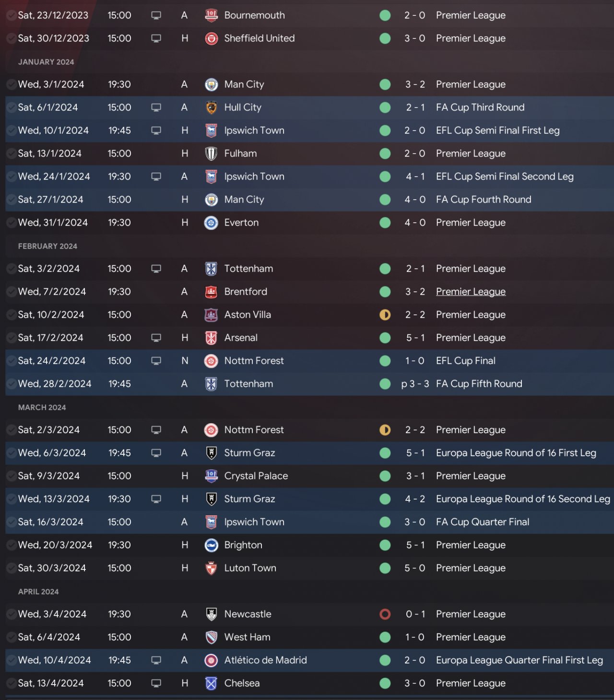Click the Luton Town club crest

tap(211, 568)
